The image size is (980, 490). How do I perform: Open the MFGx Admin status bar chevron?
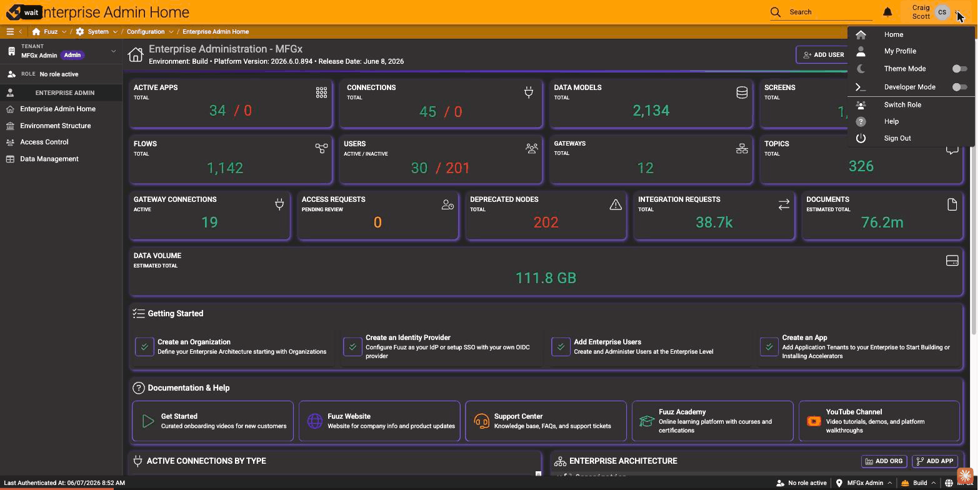point(890,482)
